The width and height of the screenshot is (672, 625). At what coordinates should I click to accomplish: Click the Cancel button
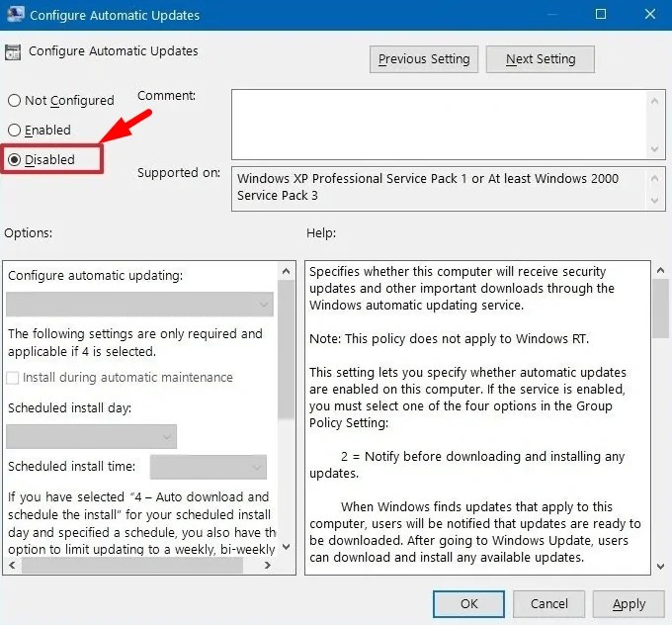pyautogui.click(x=549, y=604)
